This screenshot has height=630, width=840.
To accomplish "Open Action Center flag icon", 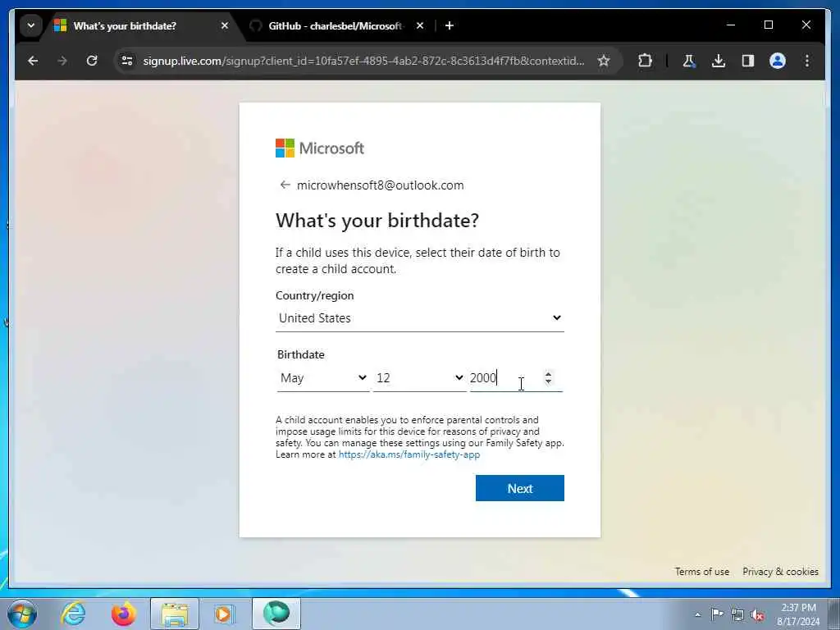I will (717, 614).
